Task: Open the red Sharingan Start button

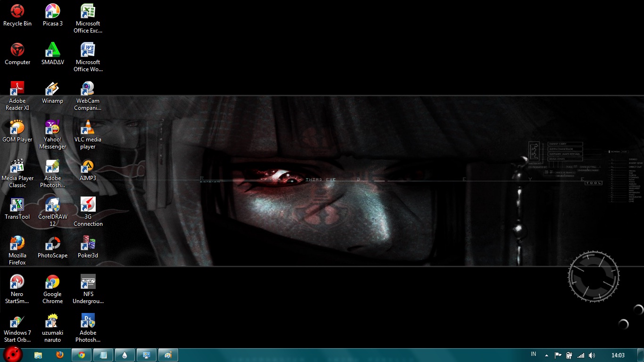Action: click(13, 355)
